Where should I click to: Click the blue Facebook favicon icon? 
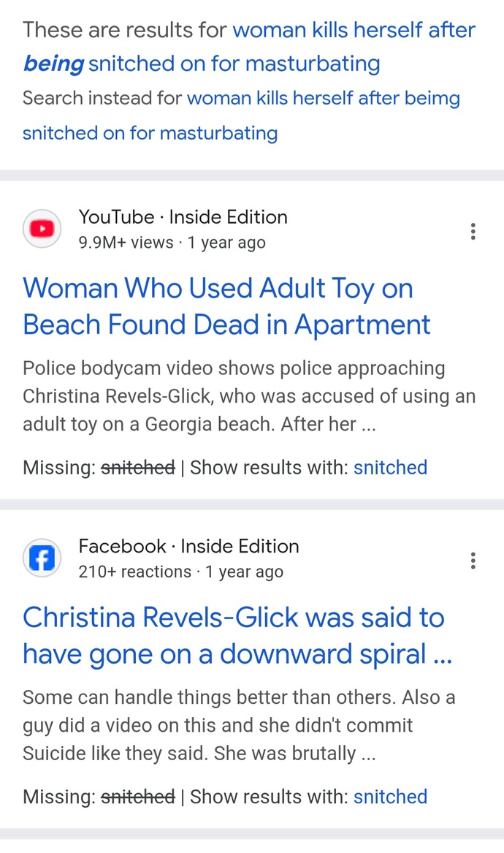tap(42, 558)
